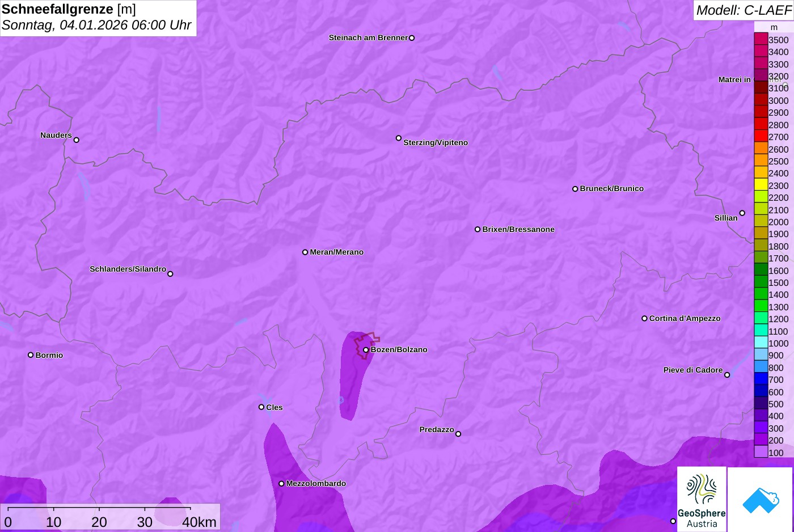The width and height of the screenshot is (794, 532).
Task: Click the 2000 legend value label
Action: [779, 222]
